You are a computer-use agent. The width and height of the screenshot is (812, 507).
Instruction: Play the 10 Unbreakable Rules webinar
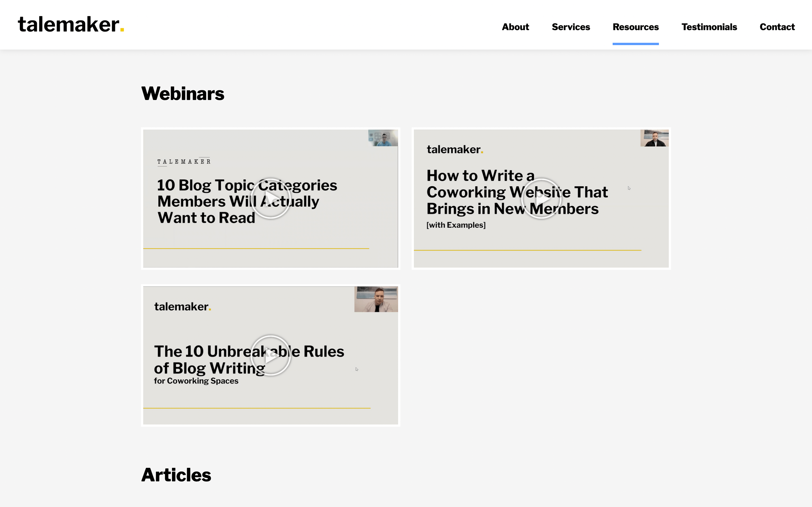pyautogui.click(x=271, y=355)
